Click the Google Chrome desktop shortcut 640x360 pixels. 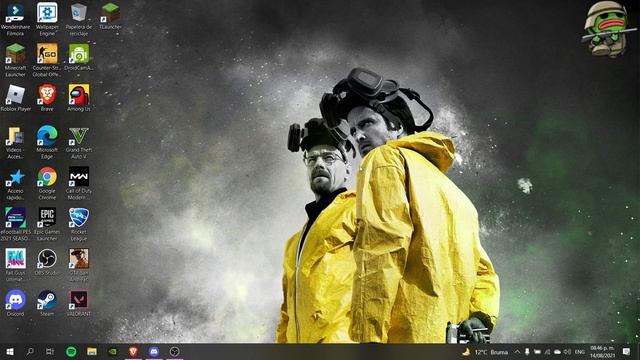point(47,183)
